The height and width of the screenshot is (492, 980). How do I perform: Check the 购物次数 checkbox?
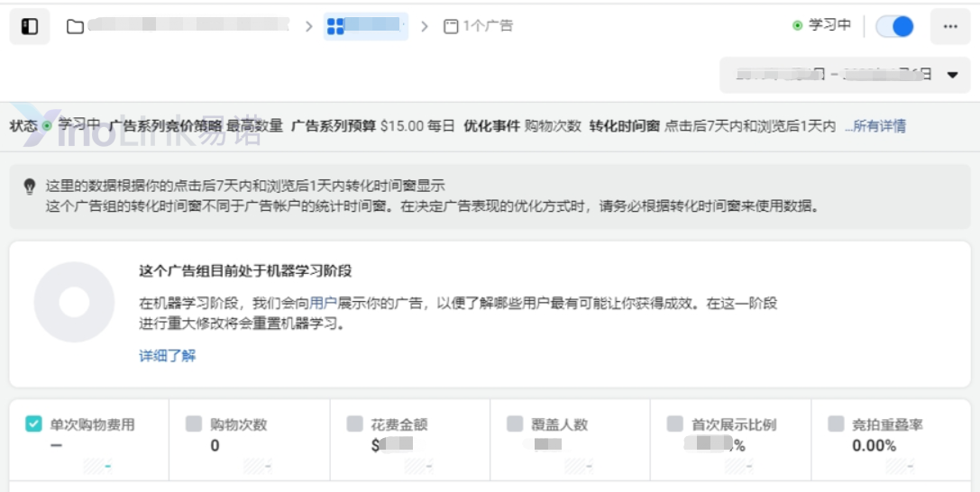[194, 424]
